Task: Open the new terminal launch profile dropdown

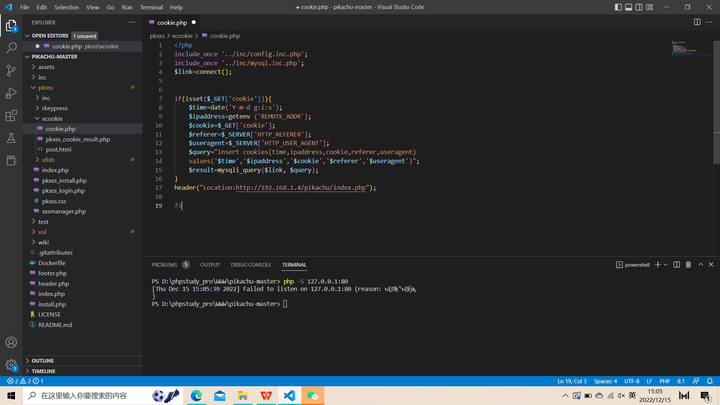Action: coord(666,265)
